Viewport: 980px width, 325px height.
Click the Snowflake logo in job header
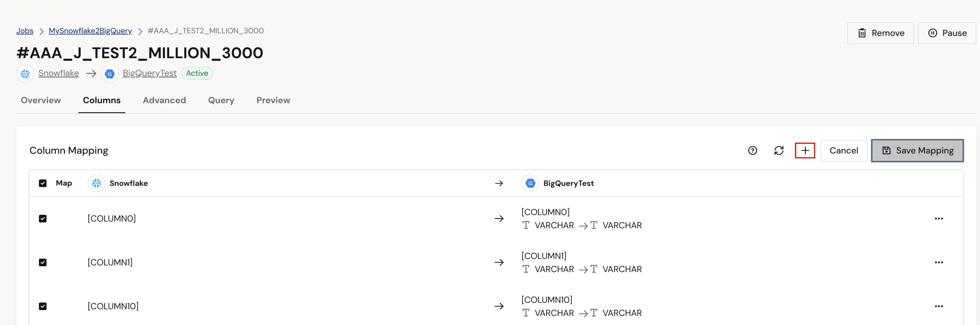(25, 73)
